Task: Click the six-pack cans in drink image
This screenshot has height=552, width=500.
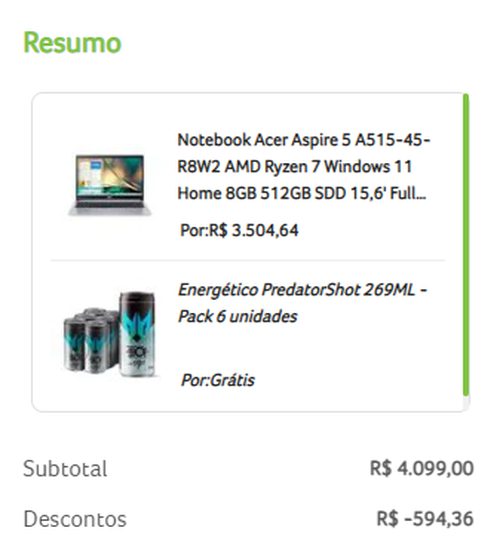Action: (x=91, y=340)
